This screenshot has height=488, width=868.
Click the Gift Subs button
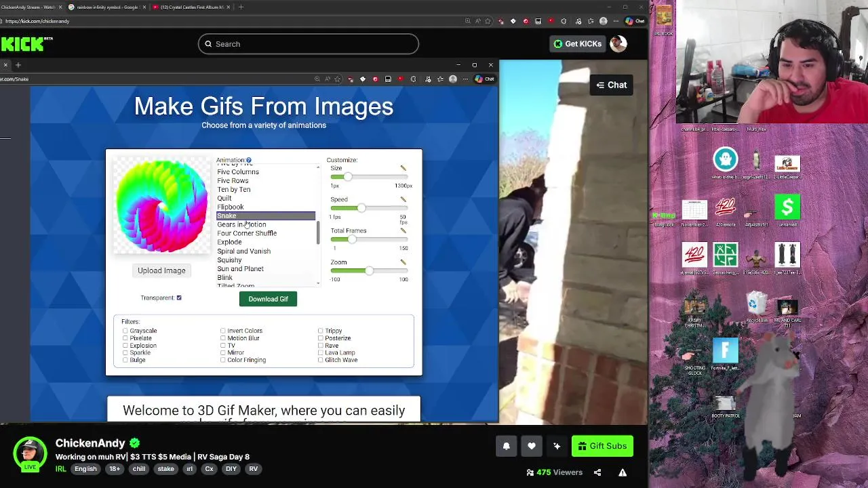point(602,446)
